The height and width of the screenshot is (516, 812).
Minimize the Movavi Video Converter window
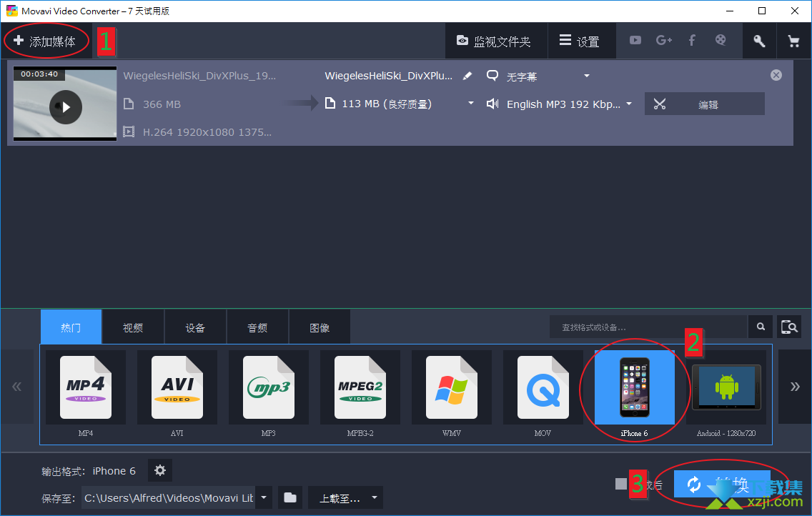pos(730,11)
